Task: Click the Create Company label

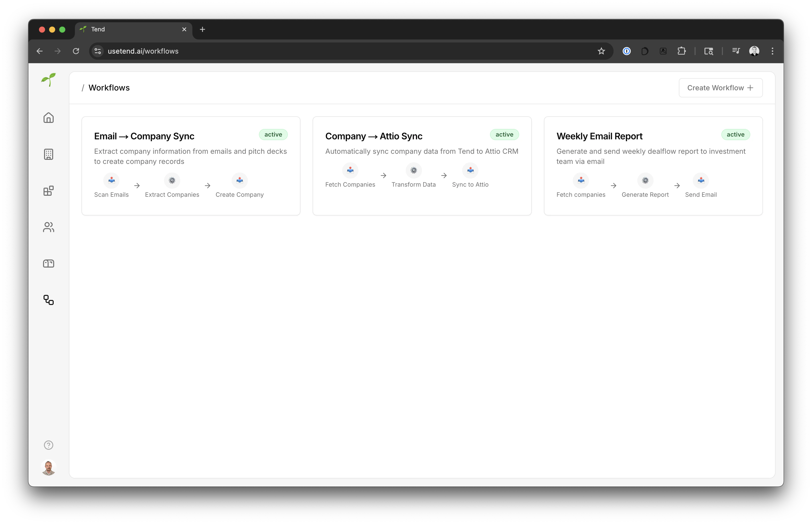Action: 239,195
